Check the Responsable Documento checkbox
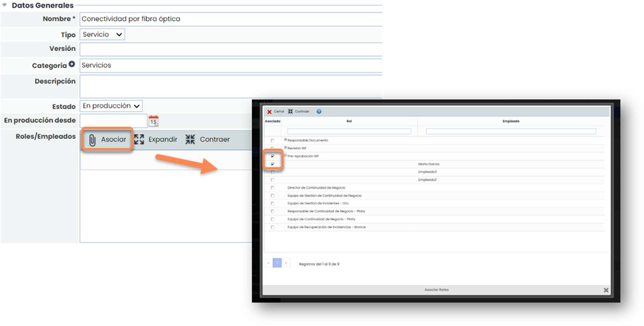This screenshot has width=644, height=326. 273,141
